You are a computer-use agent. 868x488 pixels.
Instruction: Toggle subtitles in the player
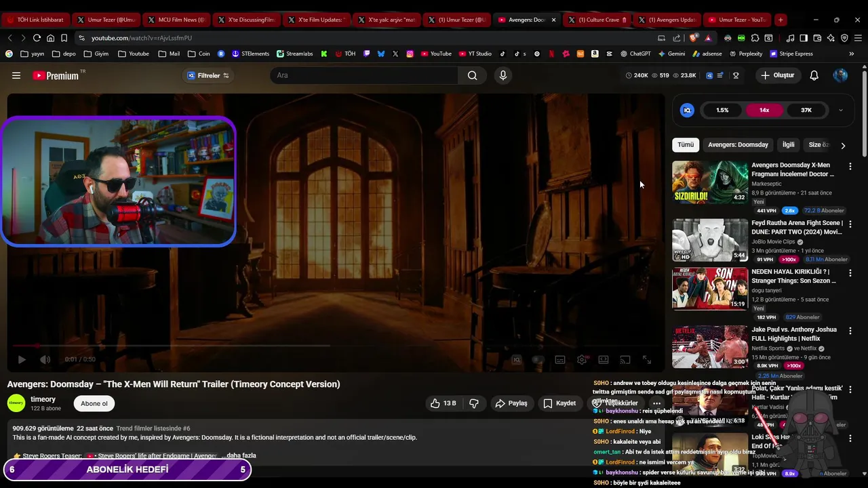pos(560,360)
